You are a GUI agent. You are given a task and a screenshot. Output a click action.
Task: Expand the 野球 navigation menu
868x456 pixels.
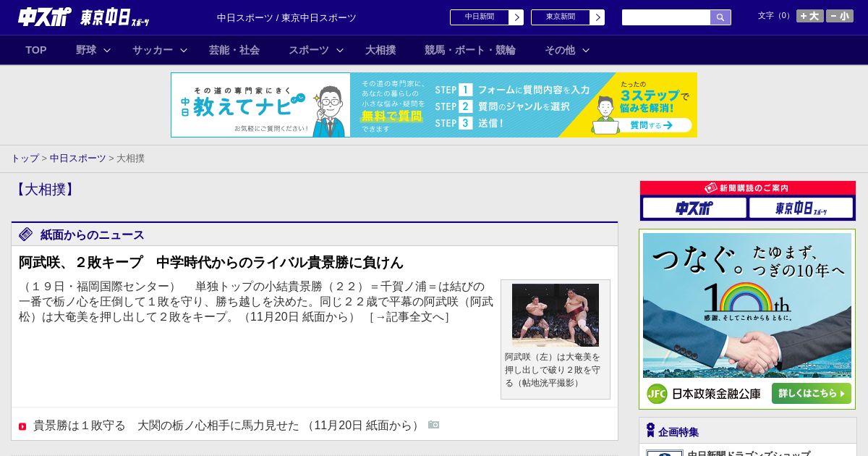pyautogui.click(x=93, y=50)
